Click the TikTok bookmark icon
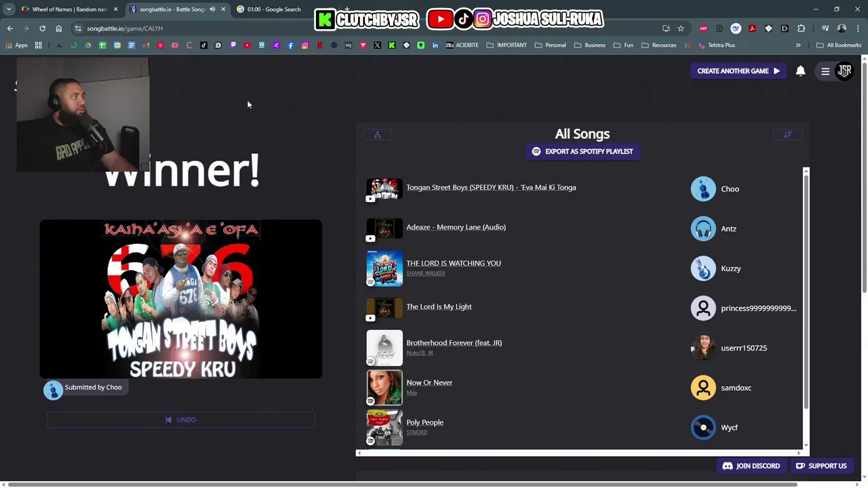The height and width of the screenshot is (488, 868). point(203,45)
